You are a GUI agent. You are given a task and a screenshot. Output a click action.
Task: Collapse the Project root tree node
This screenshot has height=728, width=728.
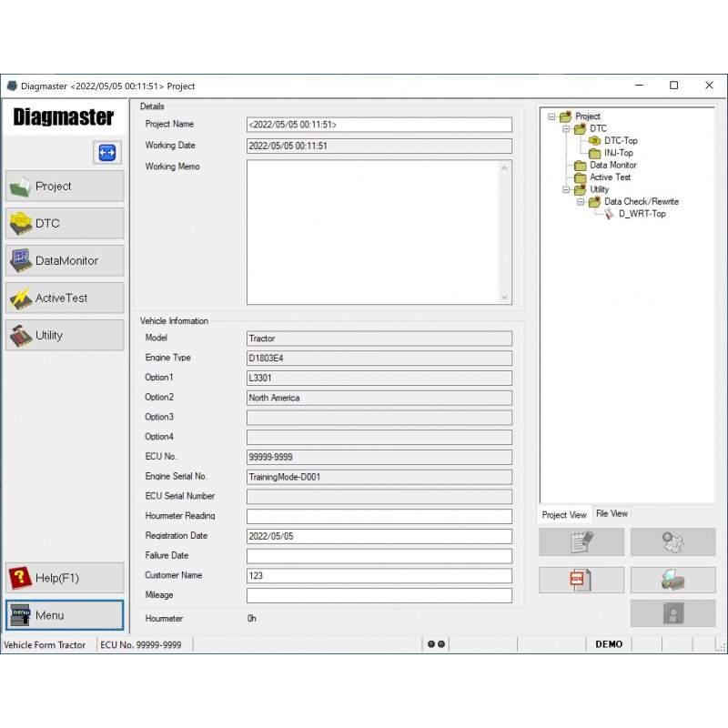pos(551,116)
